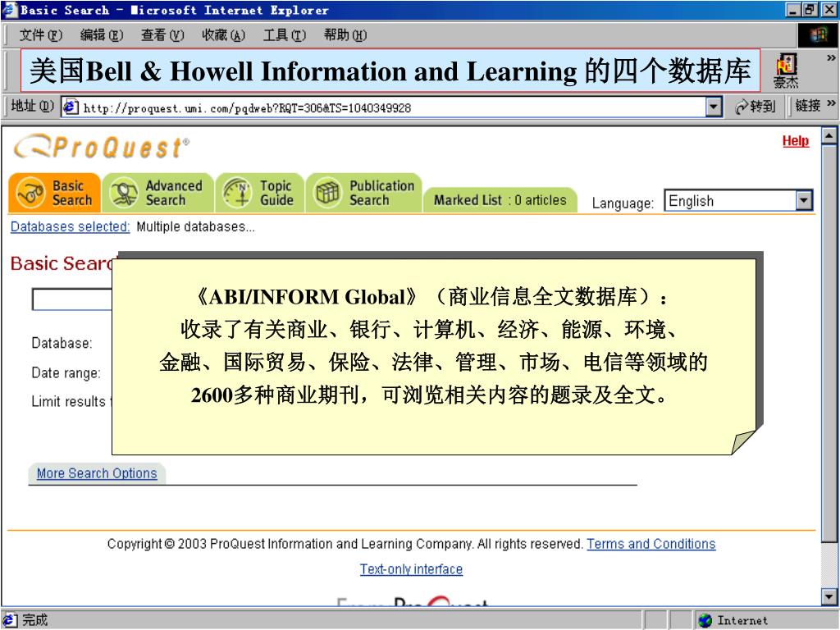
Task: Open the 编辑(E) menu
Action: click(101, 35)
